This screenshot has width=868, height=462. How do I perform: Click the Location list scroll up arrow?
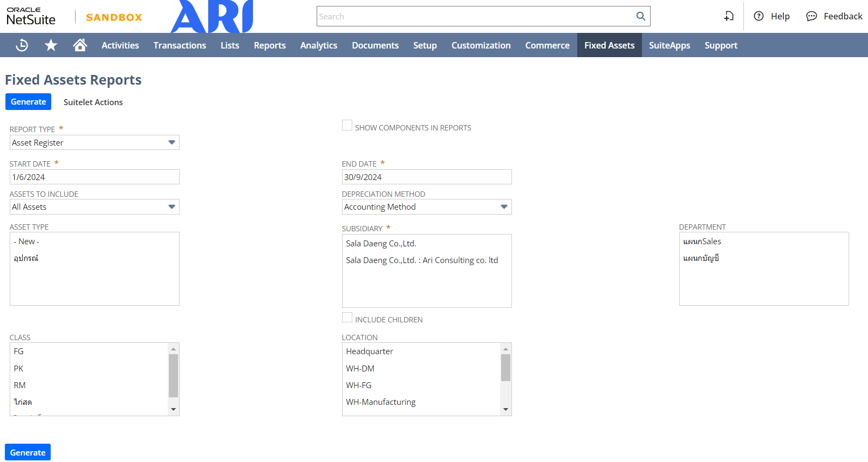tap(505, 349)
